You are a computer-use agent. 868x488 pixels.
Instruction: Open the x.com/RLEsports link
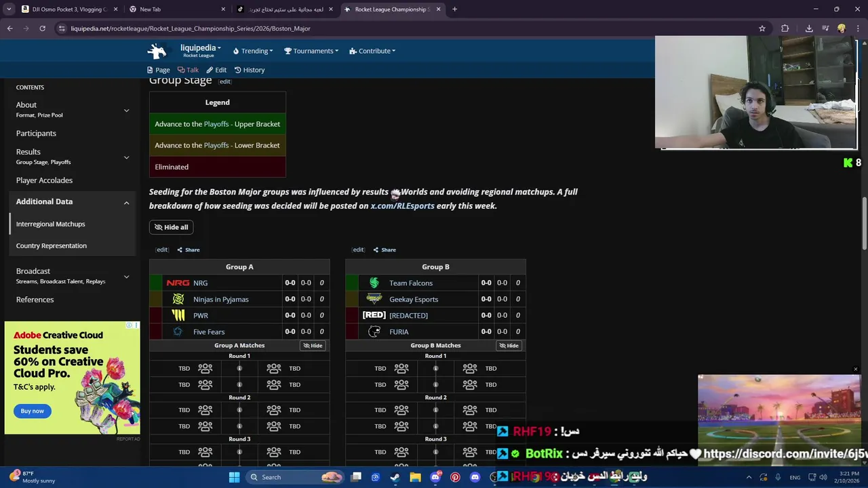[x=402, y=206]
